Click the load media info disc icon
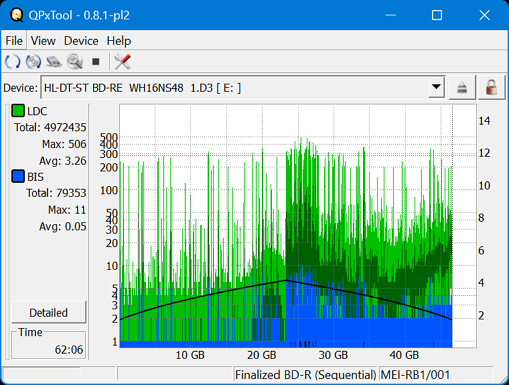The height and width of the screenshot is (385, 509). tap(33, 62)
